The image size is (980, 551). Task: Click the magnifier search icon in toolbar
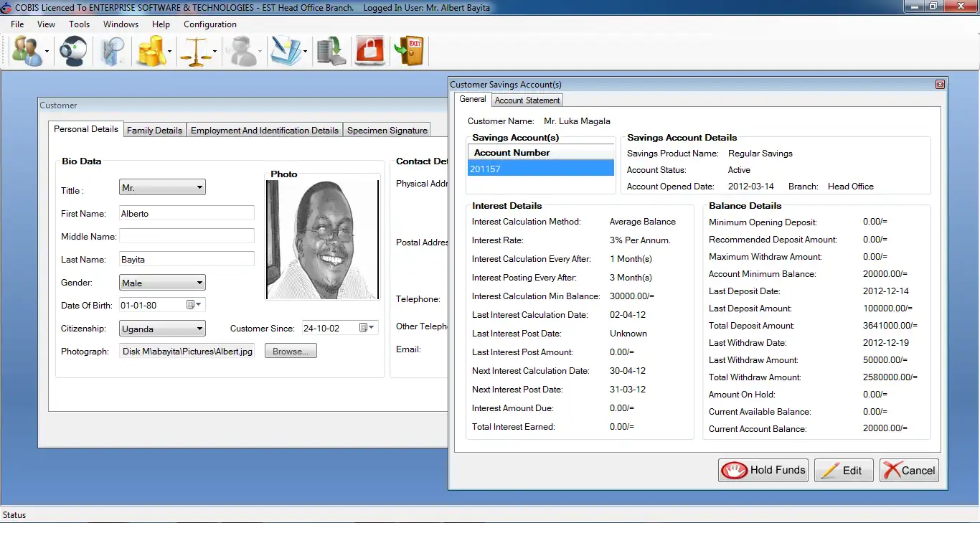tap(113, 52)
